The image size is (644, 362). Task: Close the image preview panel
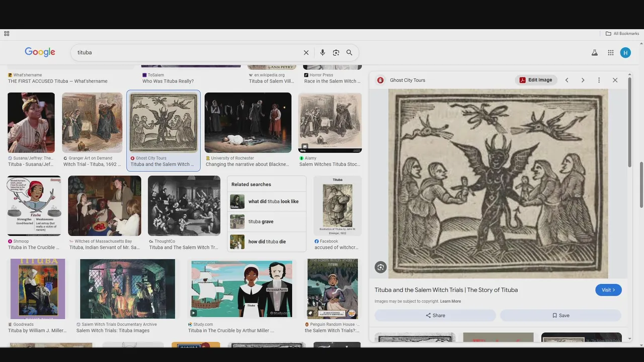click(x=615, y=80)
